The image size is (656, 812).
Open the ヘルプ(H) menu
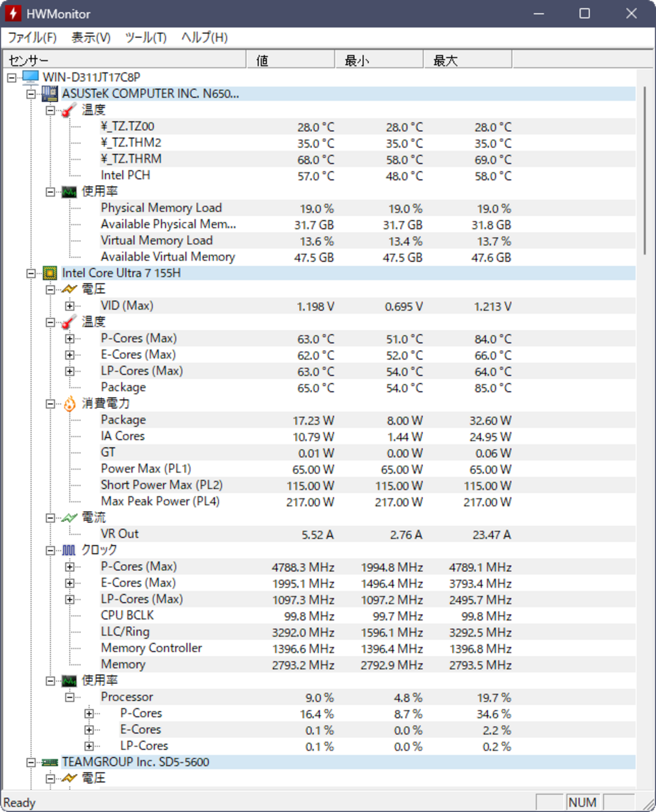point(204,38)
